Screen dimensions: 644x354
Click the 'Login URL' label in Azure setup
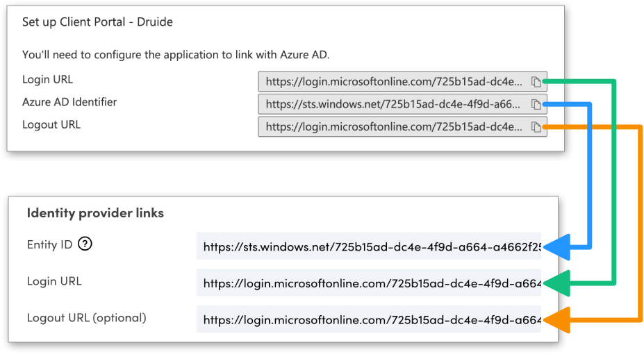(47, 79)
